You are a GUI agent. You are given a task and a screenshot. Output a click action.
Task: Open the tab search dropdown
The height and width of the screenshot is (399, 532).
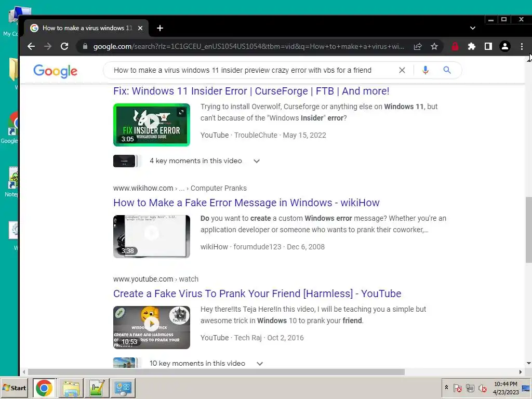473,28
